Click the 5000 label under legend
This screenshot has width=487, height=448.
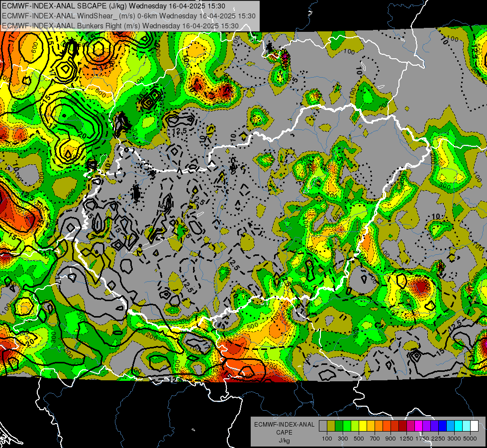470,439
